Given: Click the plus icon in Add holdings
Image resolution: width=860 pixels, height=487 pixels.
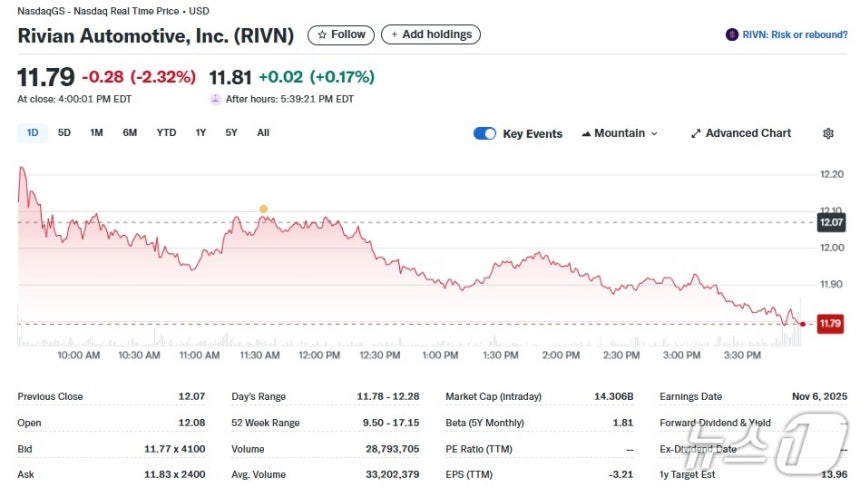Looking at the screenshot, I should (x=394, y=35).
